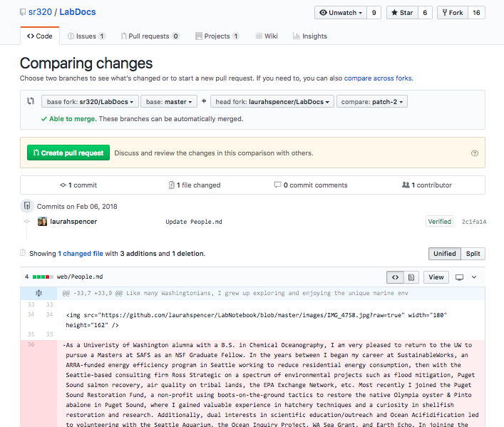This screenshot has width=504, height=427.
Task: Click the file icon beside Showing 1 changed file
Action: pyautogui.click(x=23, y=253)
